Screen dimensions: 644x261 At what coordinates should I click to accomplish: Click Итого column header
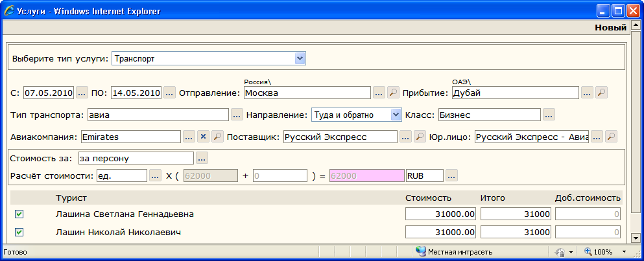(x=492, y=198)
